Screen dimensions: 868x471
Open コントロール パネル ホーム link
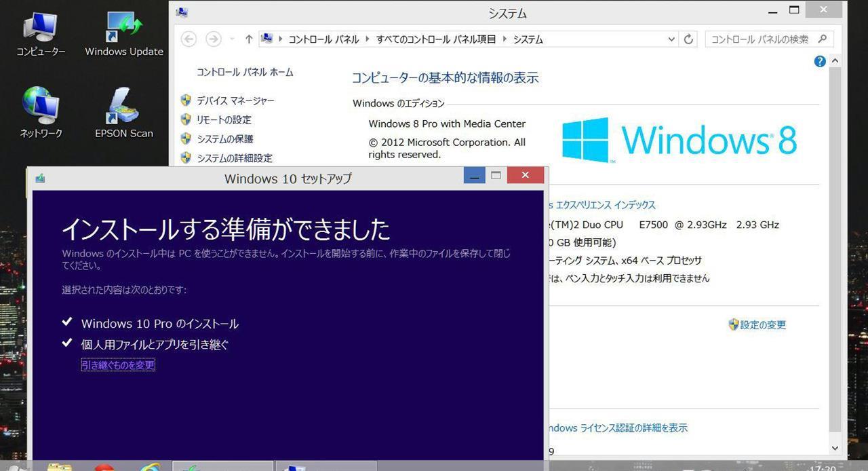click(x=245, y=72)
